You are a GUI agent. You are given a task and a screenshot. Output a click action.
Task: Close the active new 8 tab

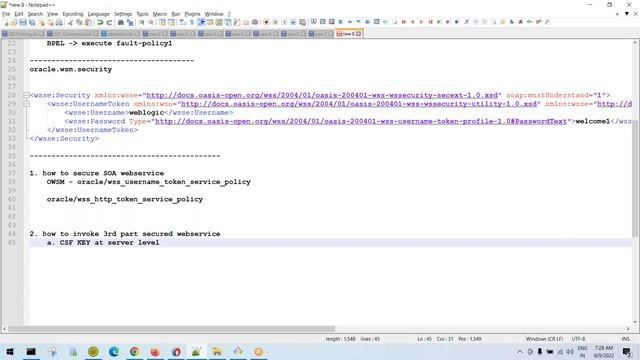click(358, 34)
